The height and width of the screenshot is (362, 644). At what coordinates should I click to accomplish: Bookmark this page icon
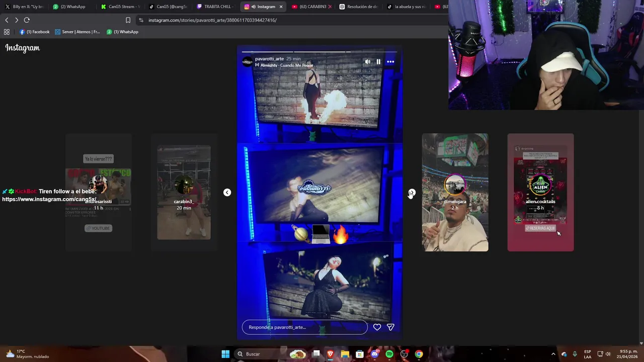pyautogui.click(x=128, y=20)
